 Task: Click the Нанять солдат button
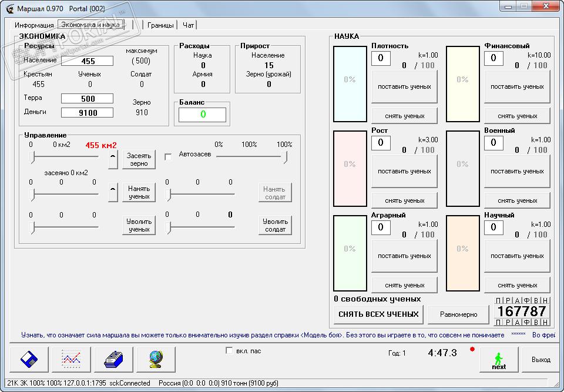[275, 193]
